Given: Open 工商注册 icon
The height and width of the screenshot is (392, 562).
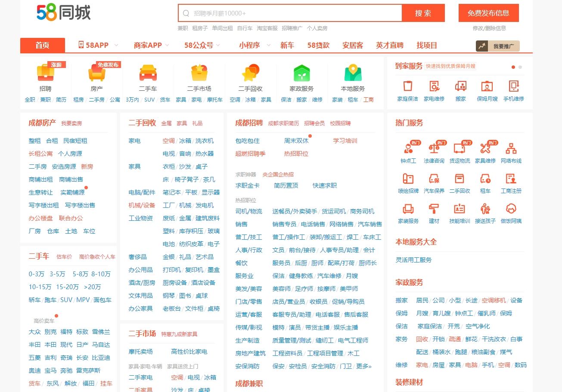Looking at the screenshot, I should tap(511, 178).
